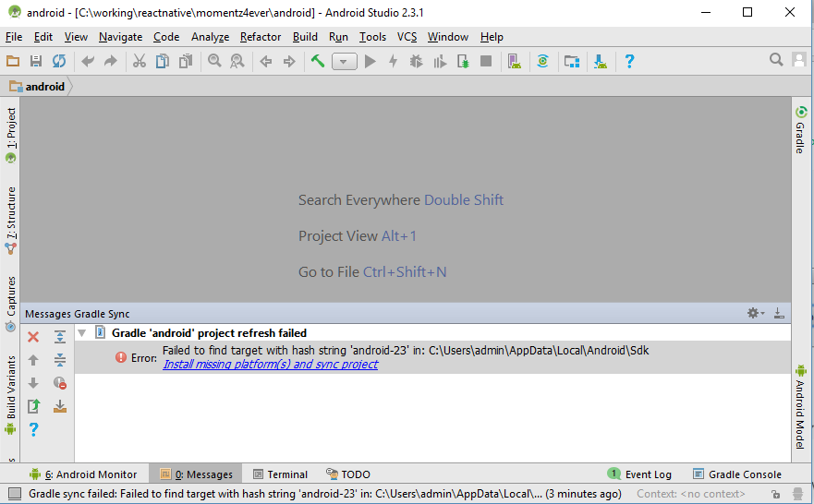Click the Search Everywhere magnifier icon
This screenshot has height=504, width=814.
776,60
